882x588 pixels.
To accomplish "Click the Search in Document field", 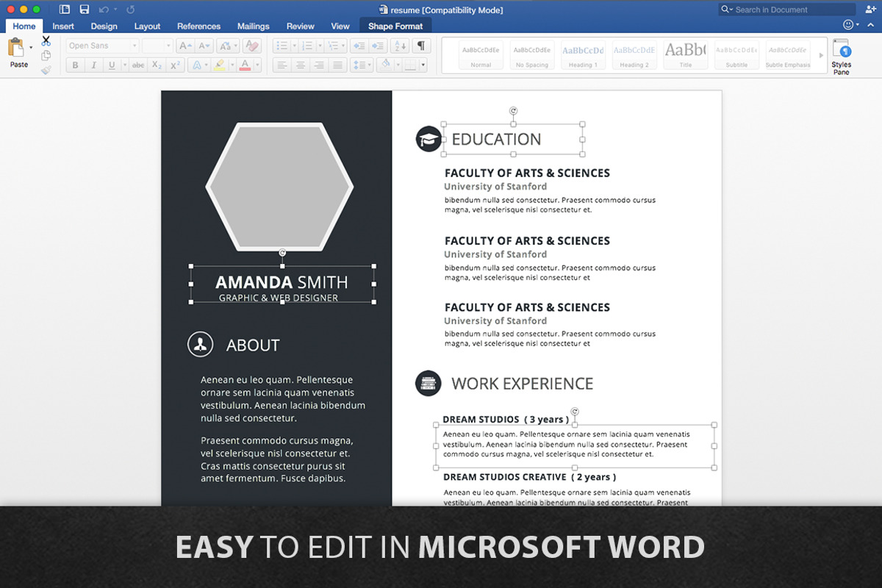I will pyautogui.click(x=786, y=10).
